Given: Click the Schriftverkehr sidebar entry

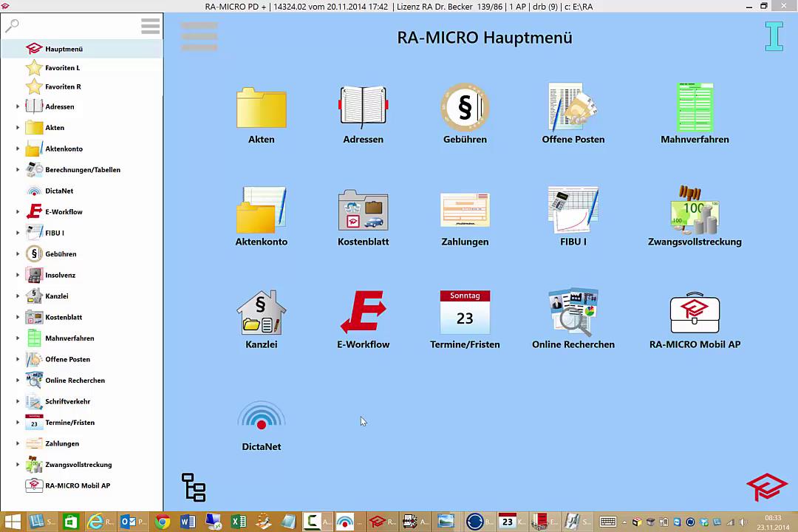Looking at the screenshot, I should pos(68,401).
